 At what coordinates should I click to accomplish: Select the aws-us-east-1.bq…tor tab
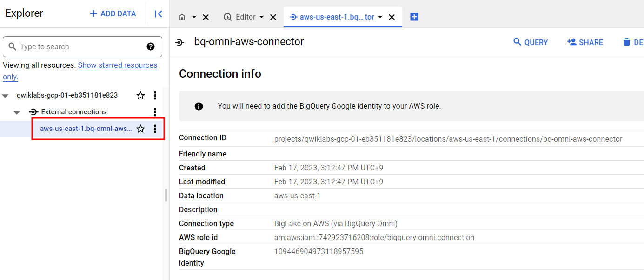[x=337, y=17]
